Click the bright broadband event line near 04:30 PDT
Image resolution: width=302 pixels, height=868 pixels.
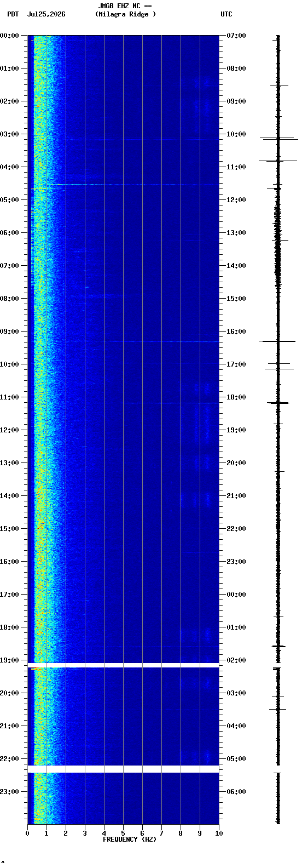coord(125,185)
